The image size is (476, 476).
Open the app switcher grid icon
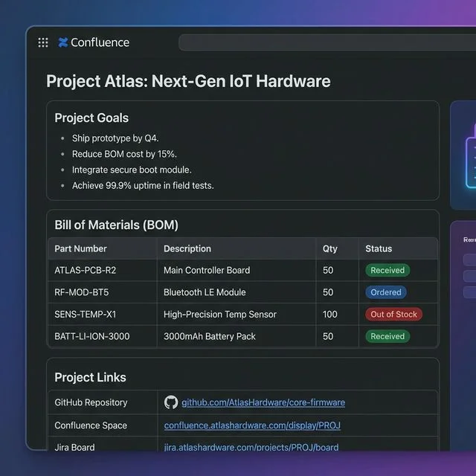point(43,42)
